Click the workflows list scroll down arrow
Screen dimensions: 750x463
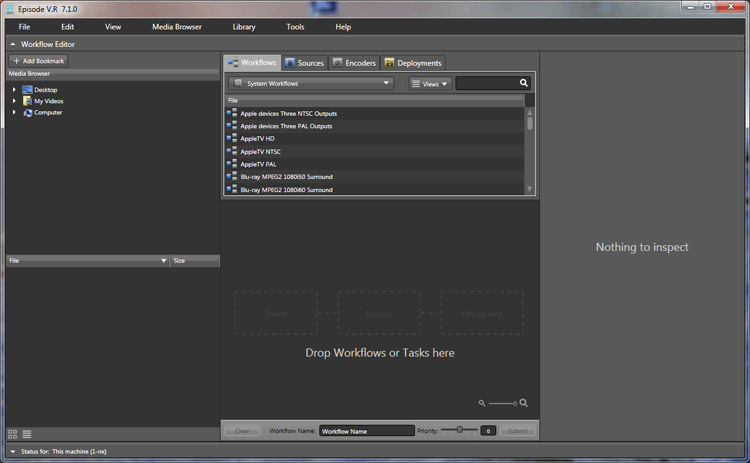(x=529, y=189)
